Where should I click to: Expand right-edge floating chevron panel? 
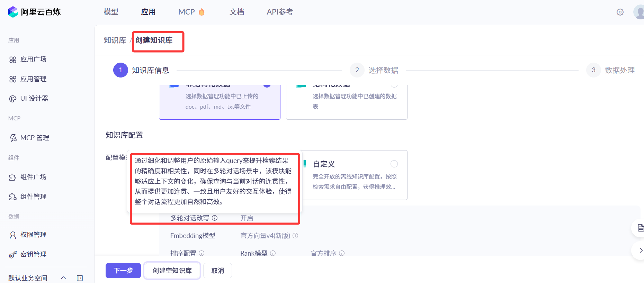click(x=640, y=250)
